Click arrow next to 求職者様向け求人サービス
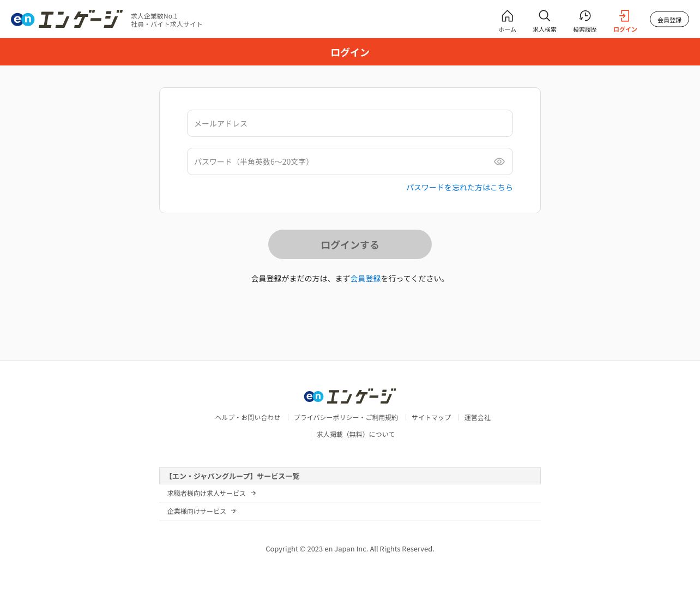 253,493
